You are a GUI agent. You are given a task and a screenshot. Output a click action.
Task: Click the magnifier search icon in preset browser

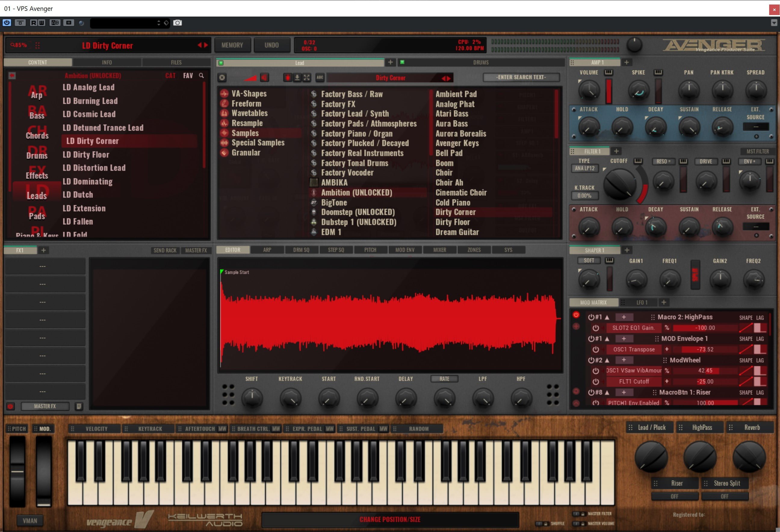[x=201, y=76]
